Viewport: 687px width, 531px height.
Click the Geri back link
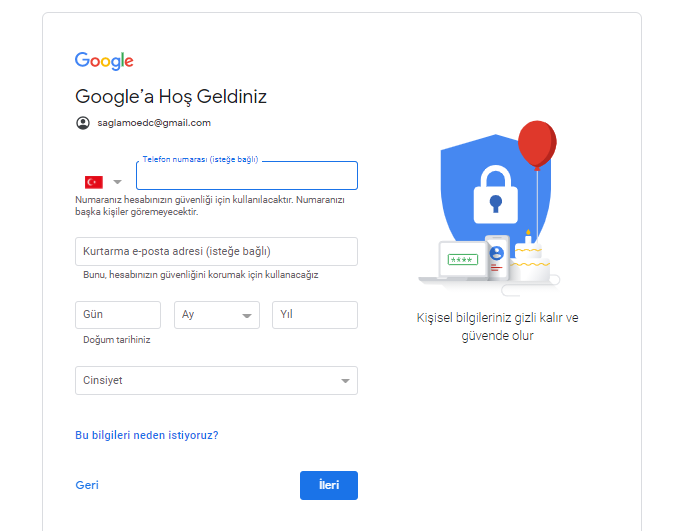coord(87,485)
